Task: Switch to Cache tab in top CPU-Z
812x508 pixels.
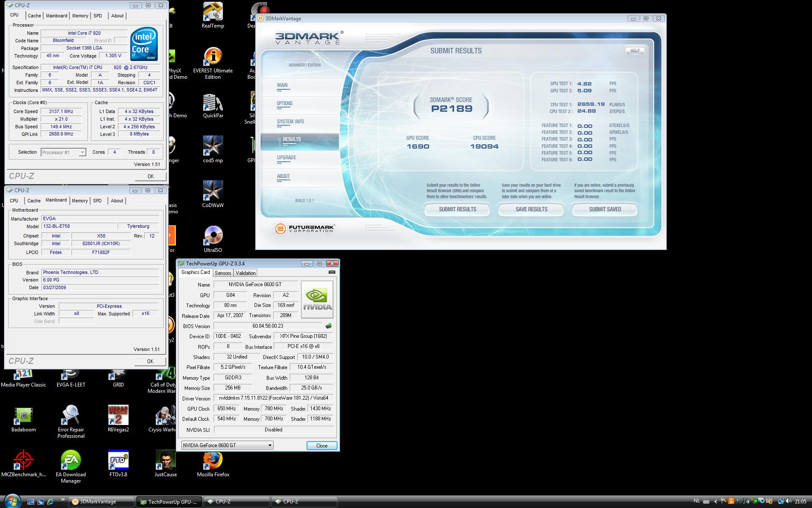Action: [x=34, y=16]
